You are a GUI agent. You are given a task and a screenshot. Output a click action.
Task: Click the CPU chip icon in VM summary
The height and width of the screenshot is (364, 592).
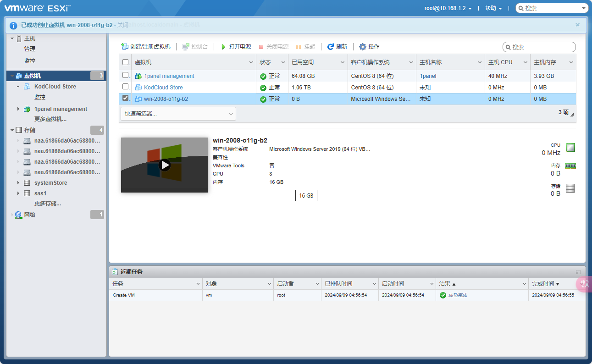[570, 148]
